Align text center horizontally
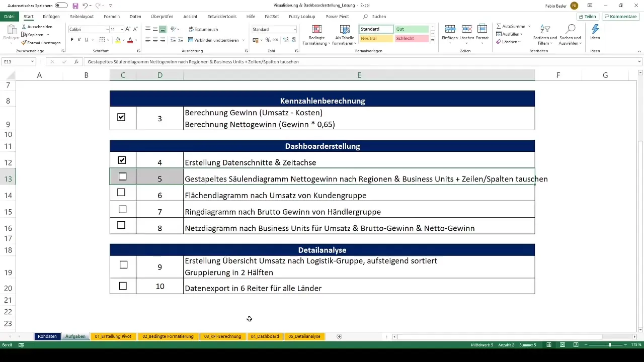The height and width of the screenshot is (362, 644). (155, 40)
